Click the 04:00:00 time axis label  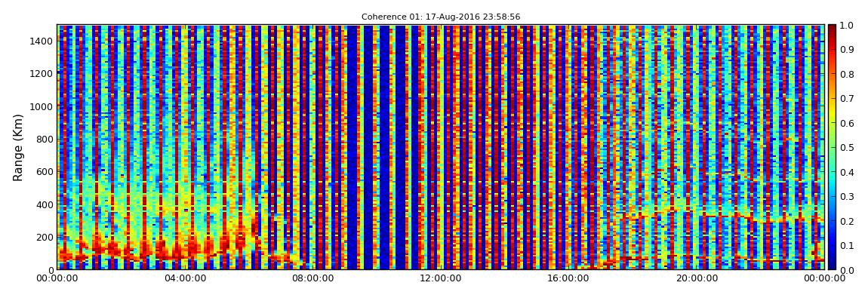(x=185, y=278)
